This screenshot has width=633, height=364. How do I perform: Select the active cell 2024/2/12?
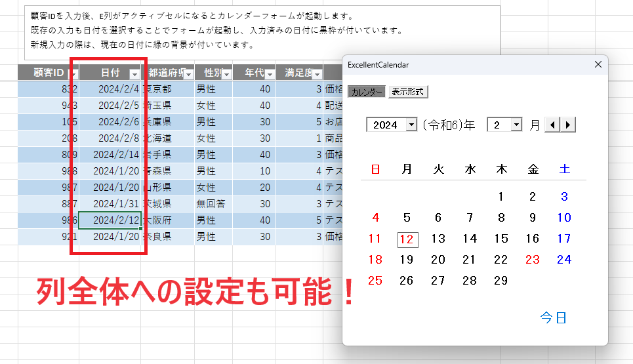(110, 220)
